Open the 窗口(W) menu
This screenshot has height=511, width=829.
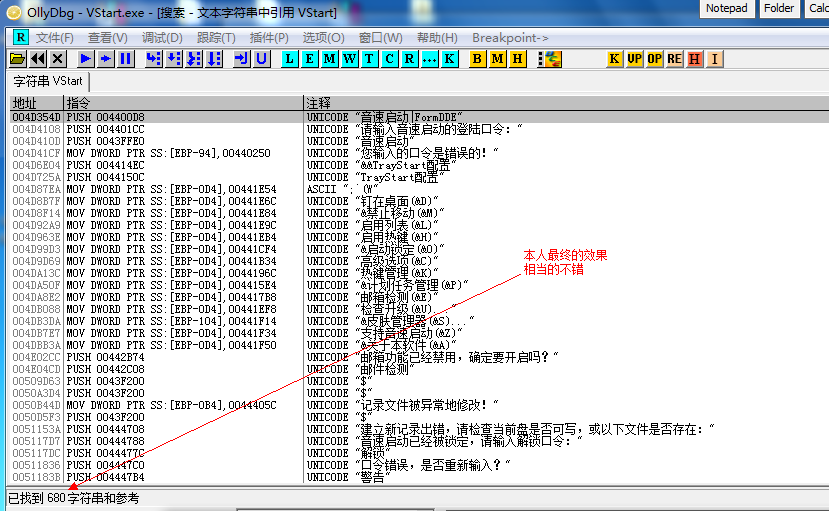coord(380,38)
